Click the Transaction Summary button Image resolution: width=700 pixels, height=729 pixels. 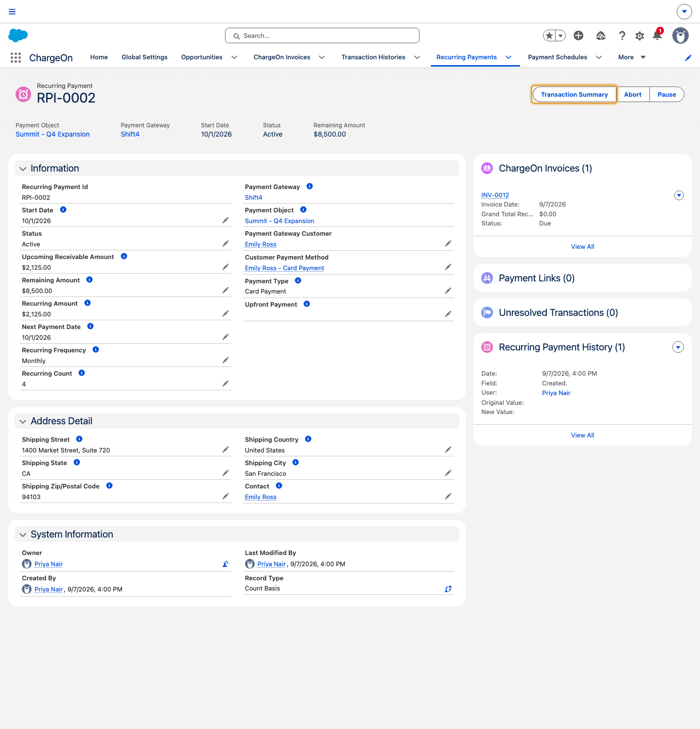[575, 94]
